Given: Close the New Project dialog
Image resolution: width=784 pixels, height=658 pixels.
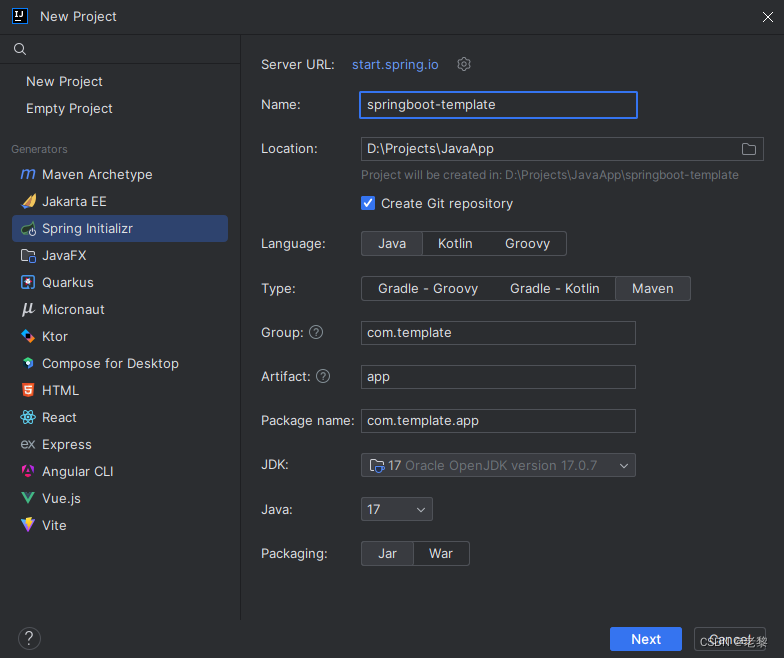Looking at the screenshot, I should coord(768,17).
